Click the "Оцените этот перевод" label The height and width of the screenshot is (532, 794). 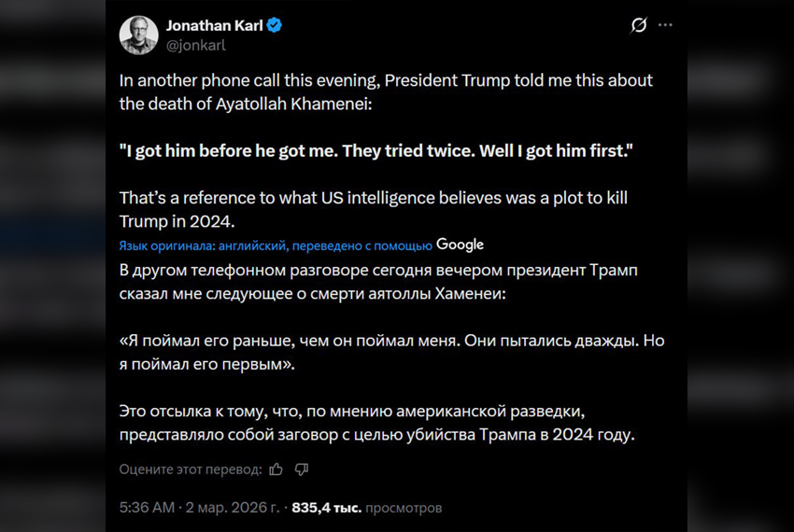[x=189, y=469]
